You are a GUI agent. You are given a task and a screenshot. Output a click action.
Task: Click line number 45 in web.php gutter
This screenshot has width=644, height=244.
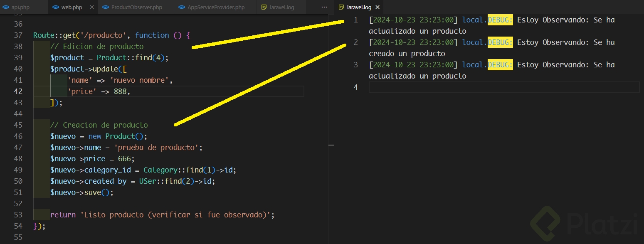pyautogui.click(x=18, y=125)
